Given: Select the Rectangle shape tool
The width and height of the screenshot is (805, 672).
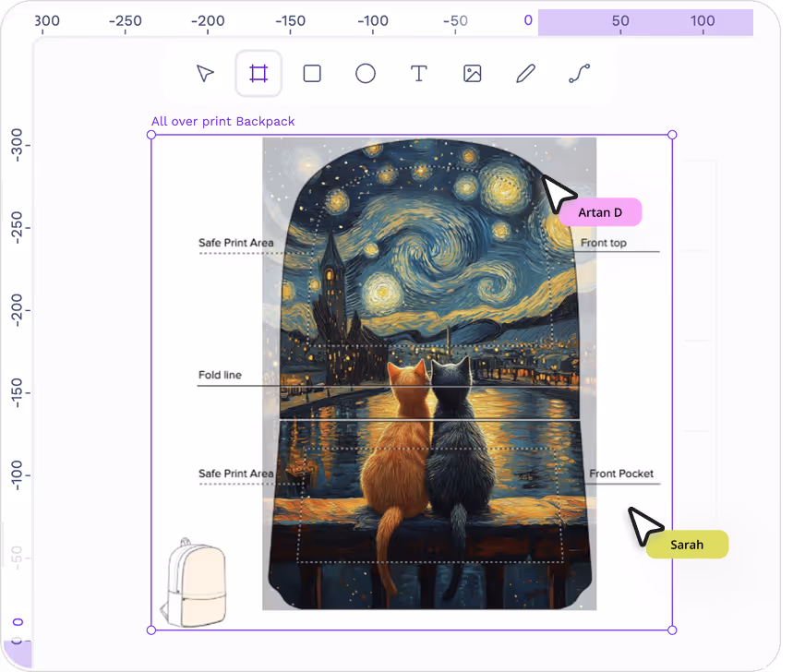Looking at the screenshot, I should [x=312, y=74].
